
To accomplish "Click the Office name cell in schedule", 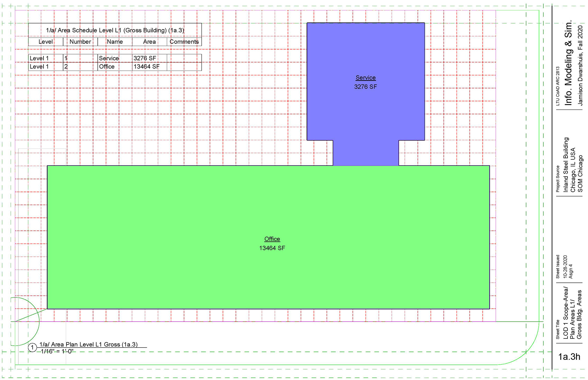I will 107,67.
